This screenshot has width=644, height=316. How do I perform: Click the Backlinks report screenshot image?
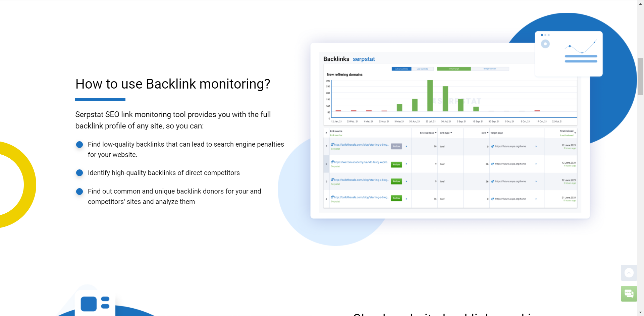pos(450,131)
